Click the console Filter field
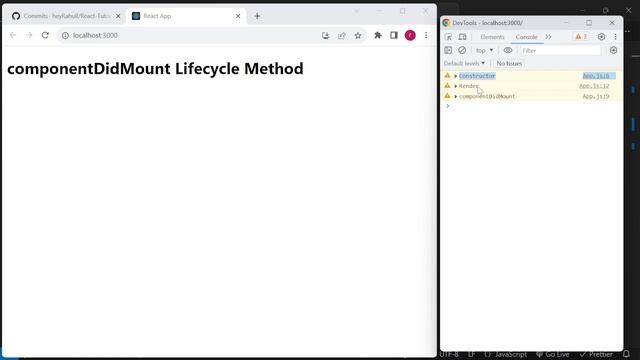The image size is (640, 360). pyautogui.click(x=560, y=51)
